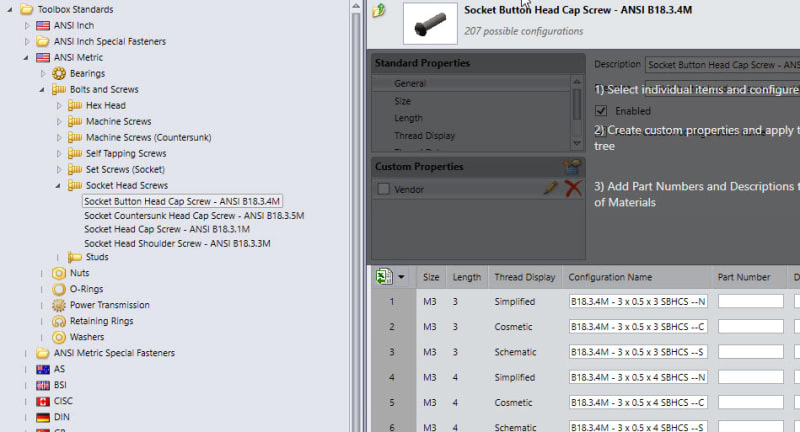Collapse the Toolbox Standards tree node
The height and width of the screenshot is (432, 800).
10,9
